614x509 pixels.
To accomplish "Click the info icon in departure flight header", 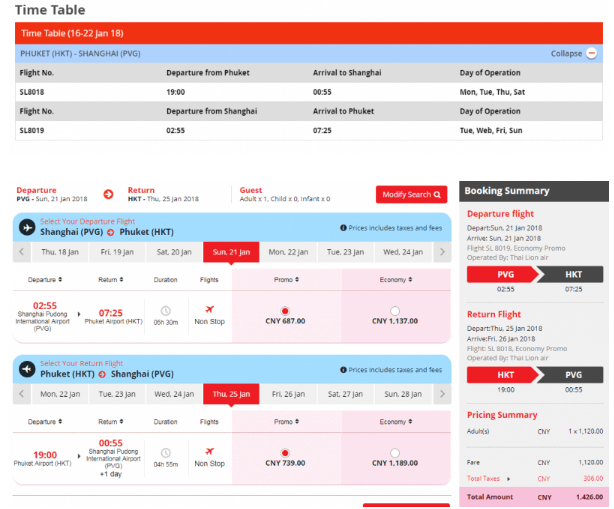I will [x=343, y=228].
